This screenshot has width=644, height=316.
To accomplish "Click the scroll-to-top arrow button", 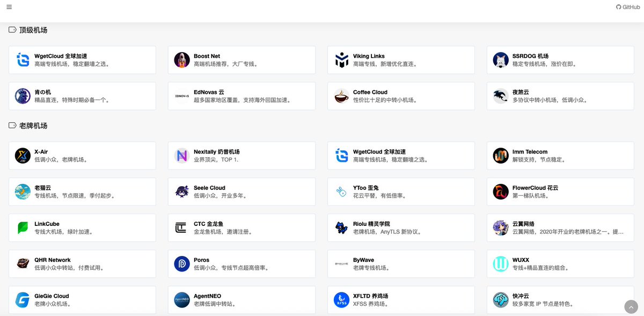I will pos(632,307).
